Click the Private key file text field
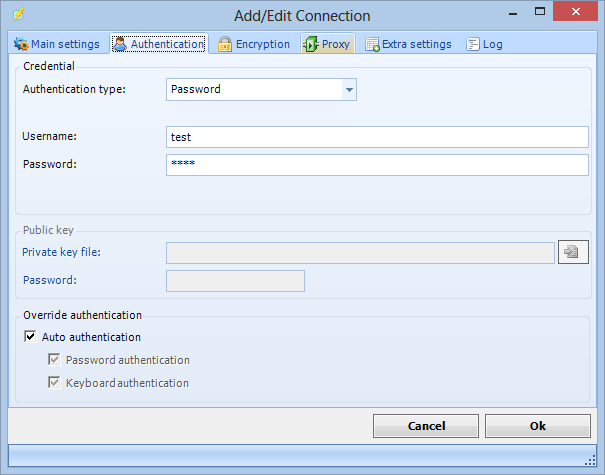605x475 pixels. (x=360, y=253)
